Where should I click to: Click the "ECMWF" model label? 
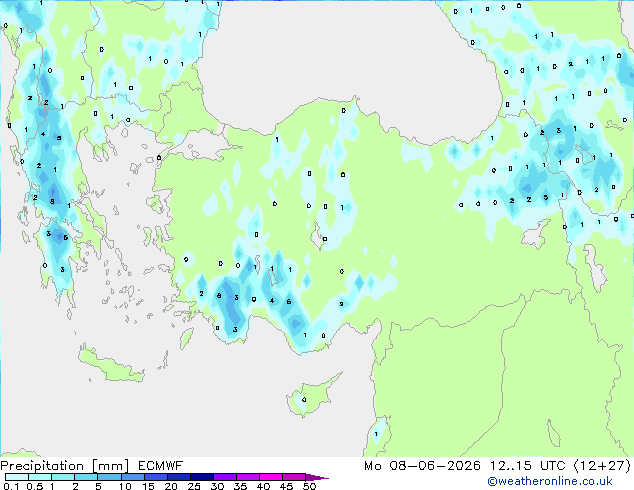pos(161,466)
